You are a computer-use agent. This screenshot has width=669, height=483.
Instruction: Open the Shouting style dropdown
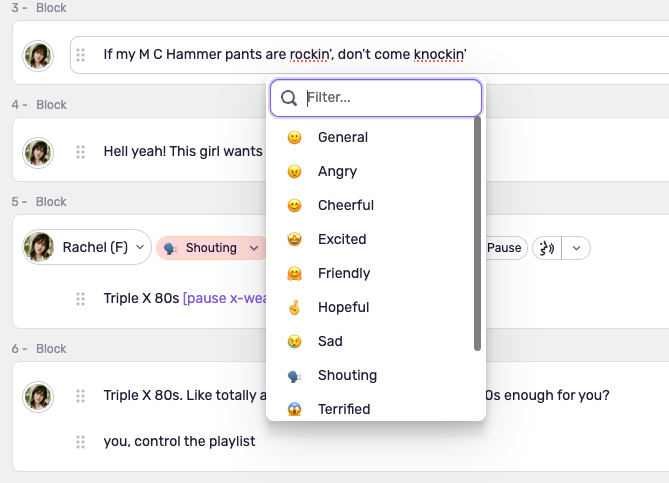211,248
